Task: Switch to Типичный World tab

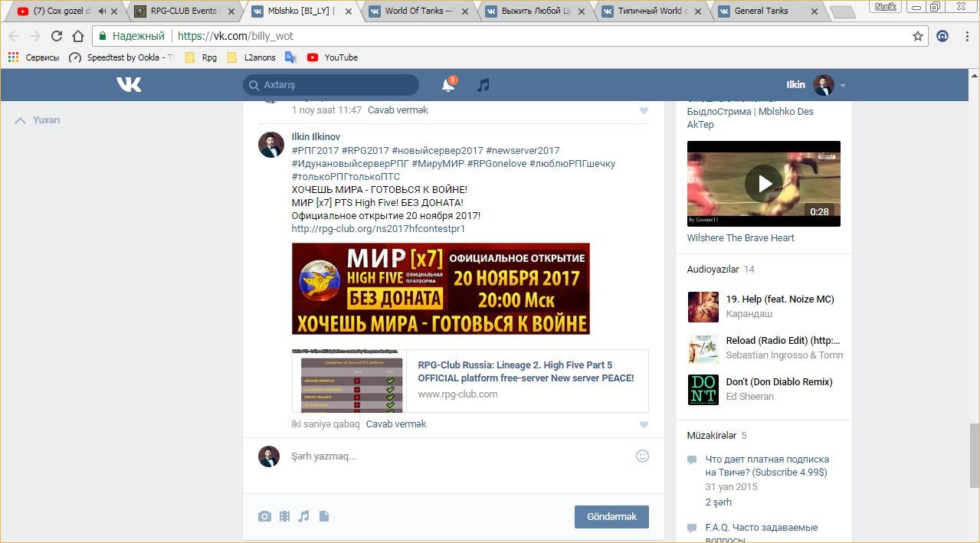Action: click(x=651, y=11)
